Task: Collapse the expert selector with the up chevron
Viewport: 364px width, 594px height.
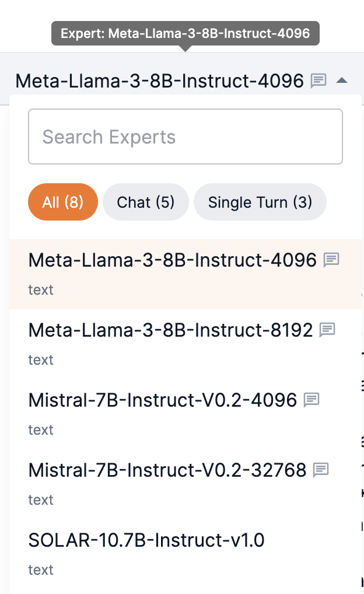Action: tap(343, 81)
